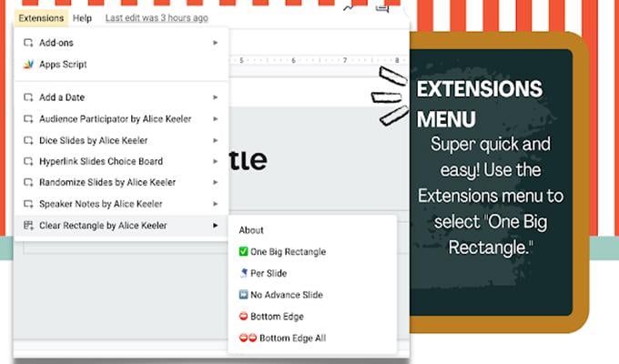Open the Help menu

coord(82,18)
